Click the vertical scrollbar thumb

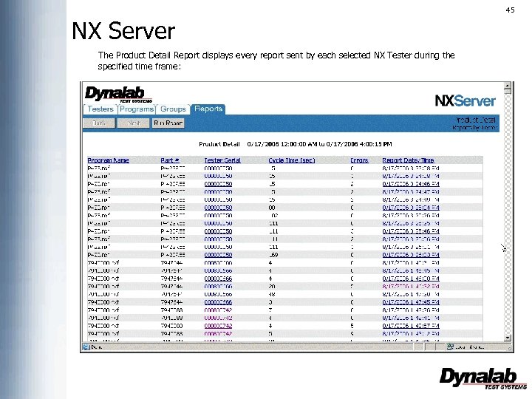click(x=508, y=92)
